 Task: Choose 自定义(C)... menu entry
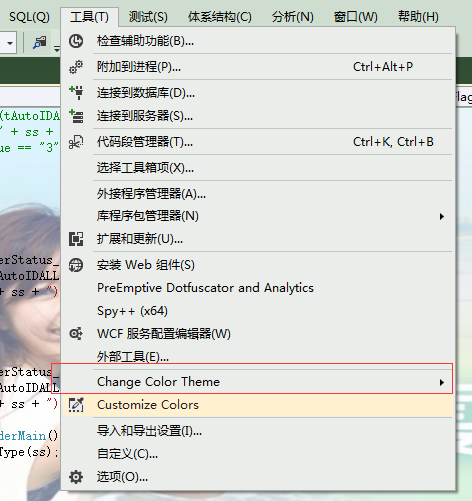257,454
